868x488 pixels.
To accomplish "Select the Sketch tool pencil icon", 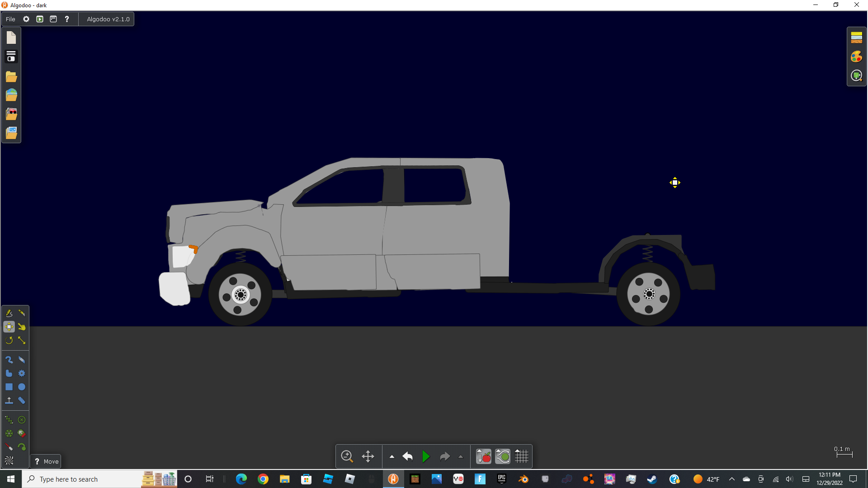I will tap(9, 313).
